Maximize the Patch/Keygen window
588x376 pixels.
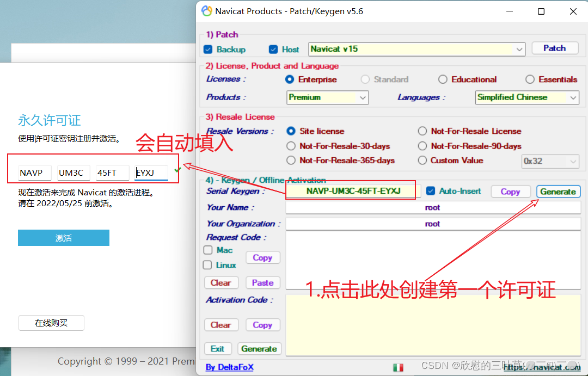[541, 11]
